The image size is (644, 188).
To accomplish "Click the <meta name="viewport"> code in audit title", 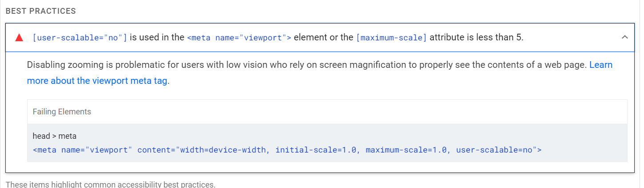I will [x=239, y=38].
